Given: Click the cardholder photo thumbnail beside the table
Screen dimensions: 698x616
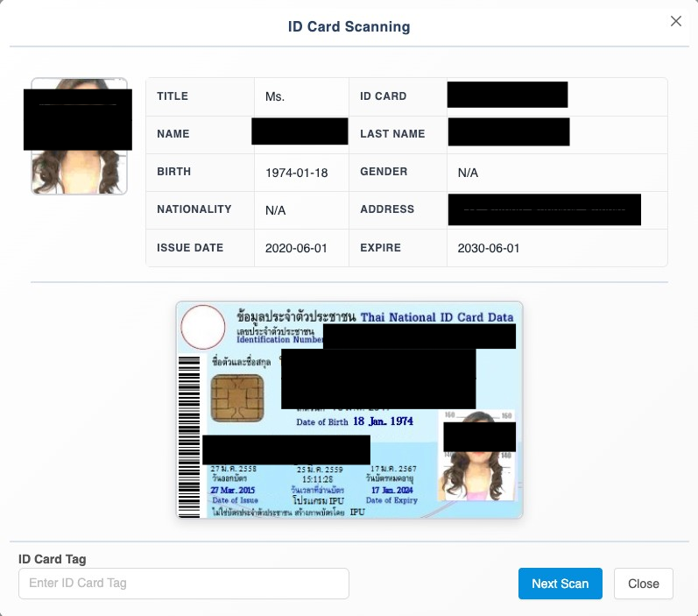Looking at the screenshot, I should point(80,137).
